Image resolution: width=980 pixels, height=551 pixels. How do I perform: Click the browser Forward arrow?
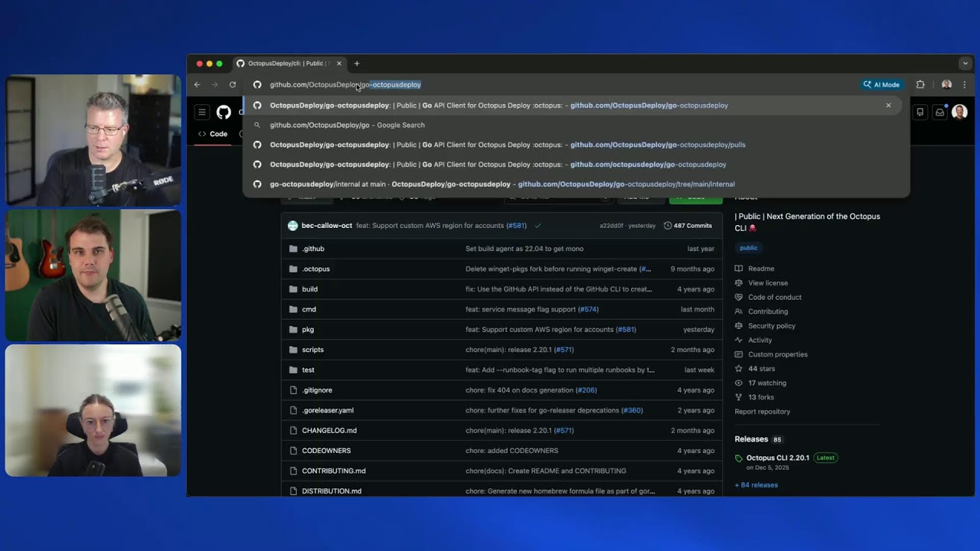pos(215,85)
